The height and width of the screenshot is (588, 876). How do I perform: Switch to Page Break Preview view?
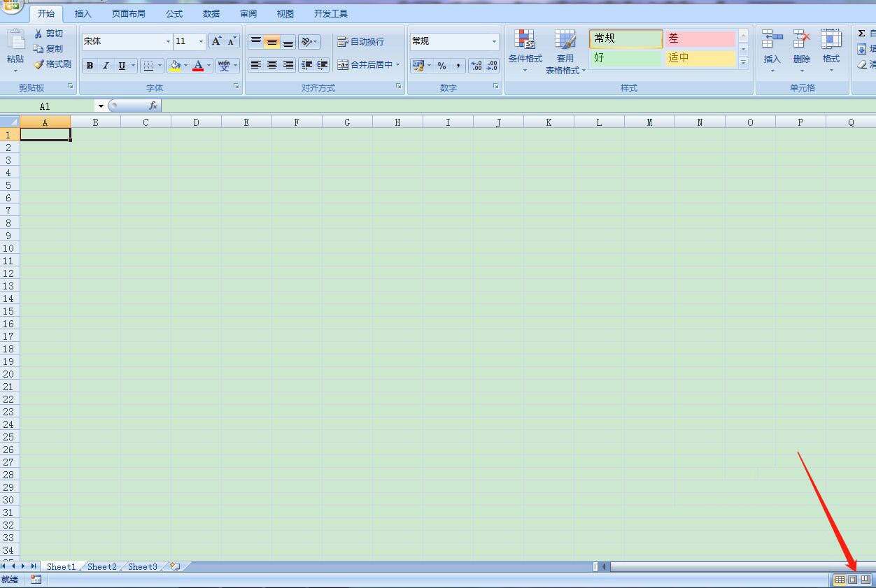click(x=866, y=580)
